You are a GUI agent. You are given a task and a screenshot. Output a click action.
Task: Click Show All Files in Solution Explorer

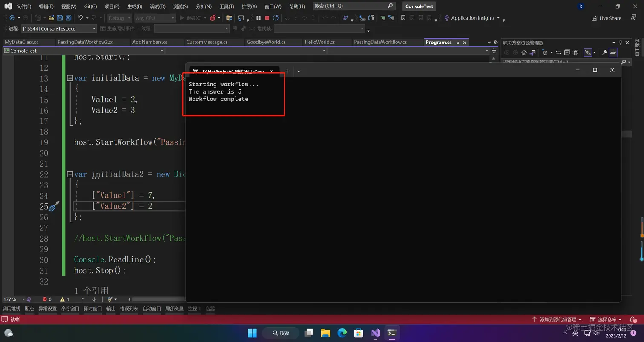pos(575,53)
